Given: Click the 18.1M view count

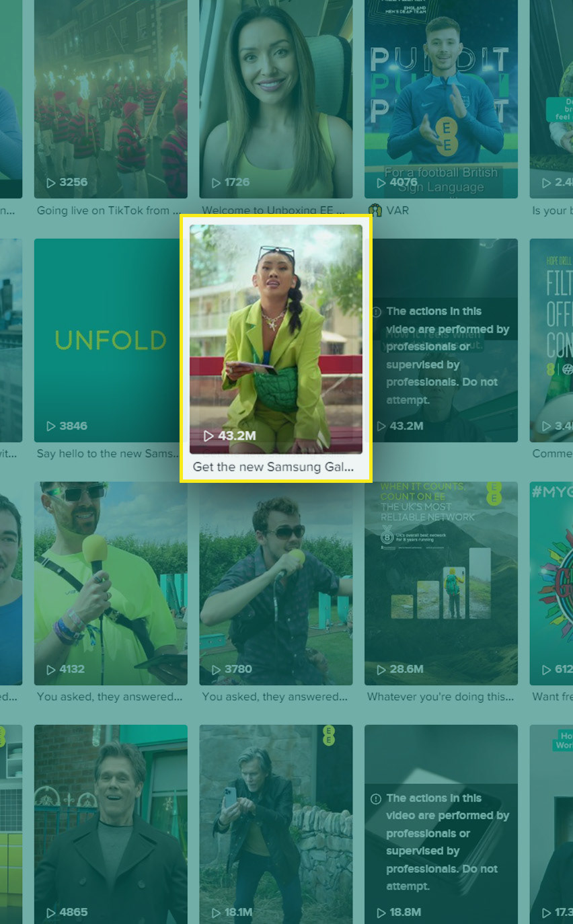Looking at the screenshot, I should tap(233, 913).
